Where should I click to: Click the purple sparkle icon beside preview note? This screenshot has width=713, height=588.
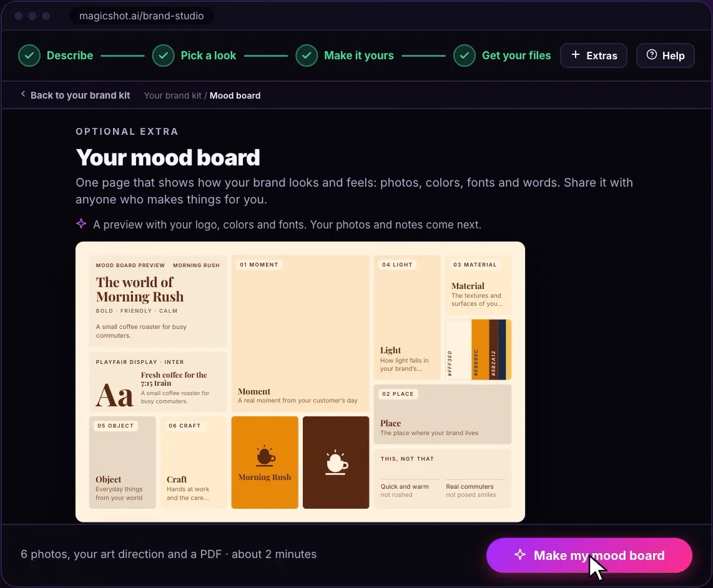click(x=81, y=223)
